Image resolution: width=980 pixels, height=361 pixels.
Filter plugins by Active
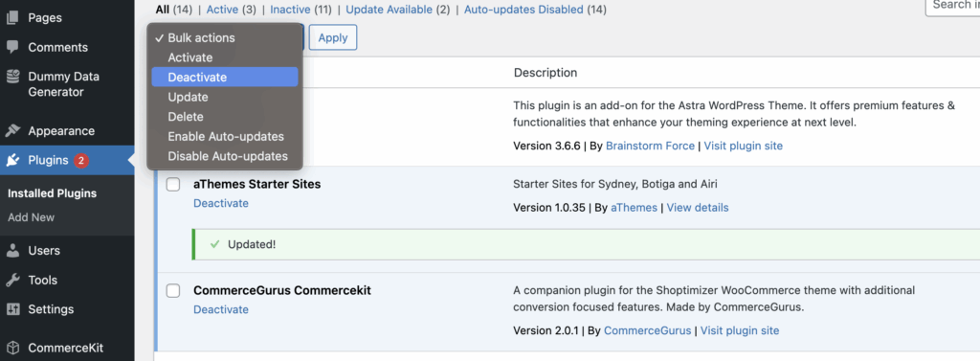click(x=222, y=10)
